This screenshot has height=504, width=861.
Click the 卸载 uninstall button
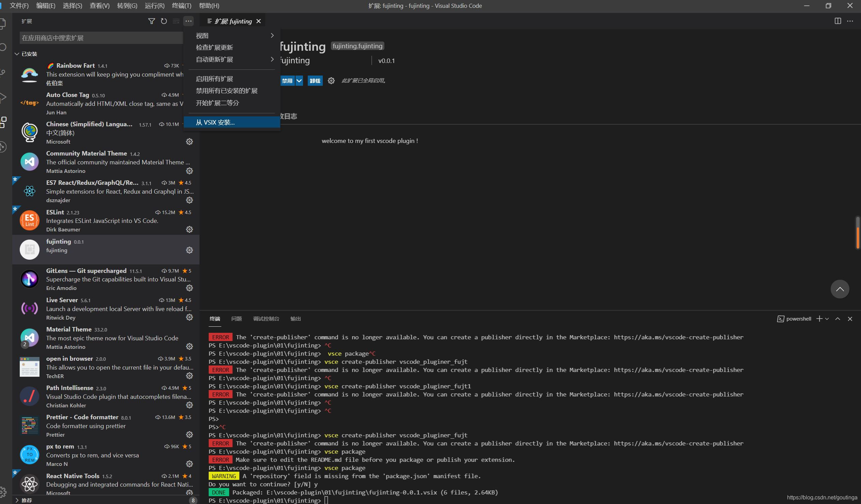315,81
